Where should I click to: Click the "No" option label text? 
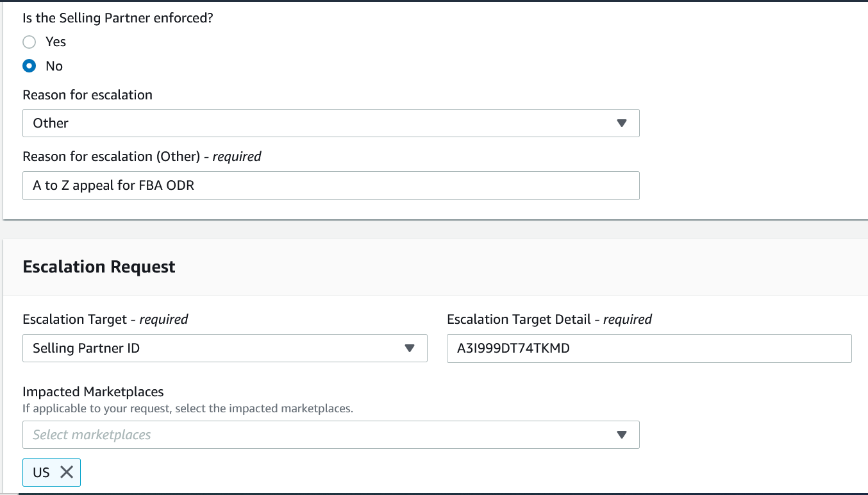54,66
